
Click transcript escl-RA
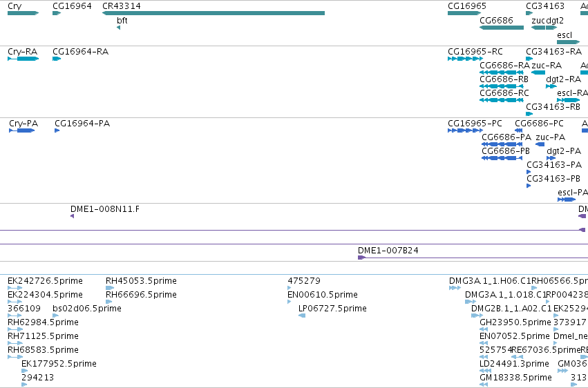point(572,93)
